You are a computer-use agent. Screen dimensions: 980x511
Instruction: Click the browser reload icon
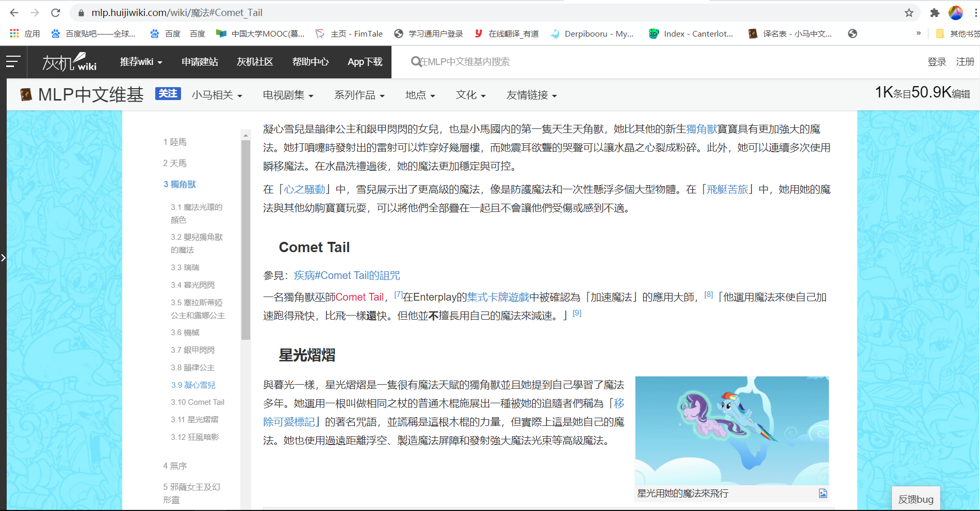tap(56, 13)
